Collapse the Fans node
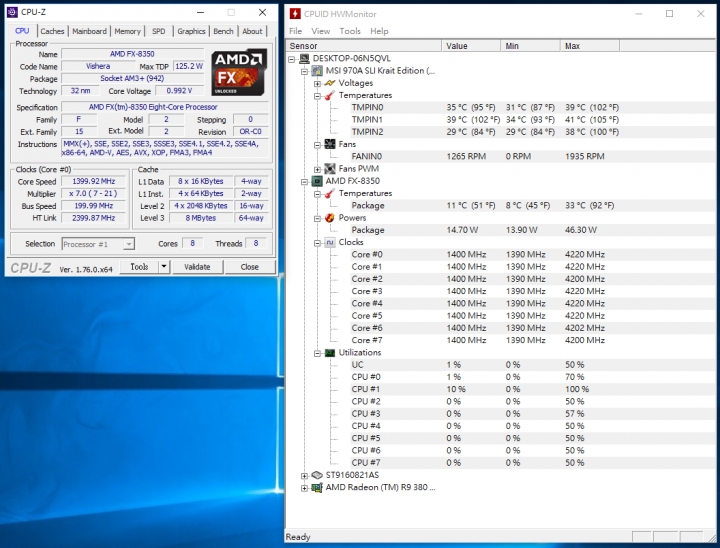Image resolution: width=720 pixels, height=548 pixels. click(x=317, y=145)
